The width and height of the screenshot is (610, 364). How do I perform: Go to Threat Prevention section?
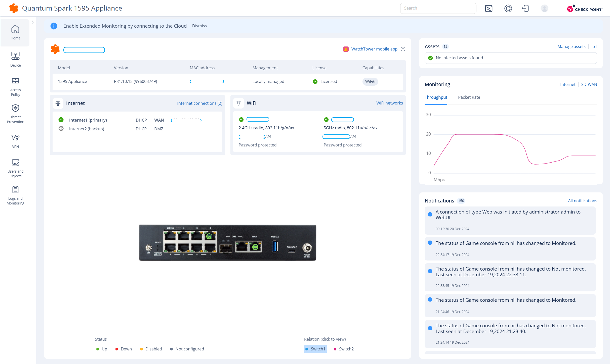pyautogui.click(x=15, y=114)
